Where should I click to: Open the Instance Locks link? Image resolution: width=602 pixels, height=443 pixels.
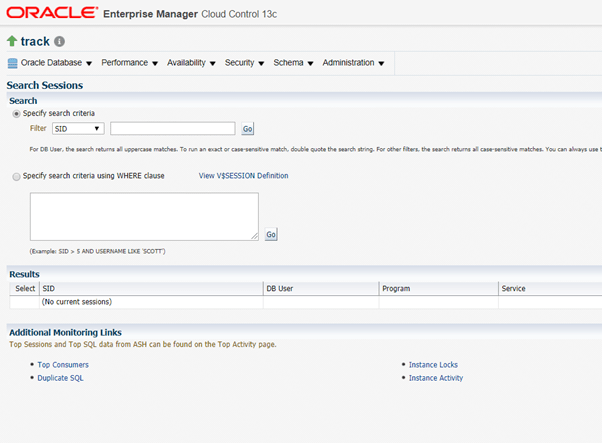(x=433, y=365)
